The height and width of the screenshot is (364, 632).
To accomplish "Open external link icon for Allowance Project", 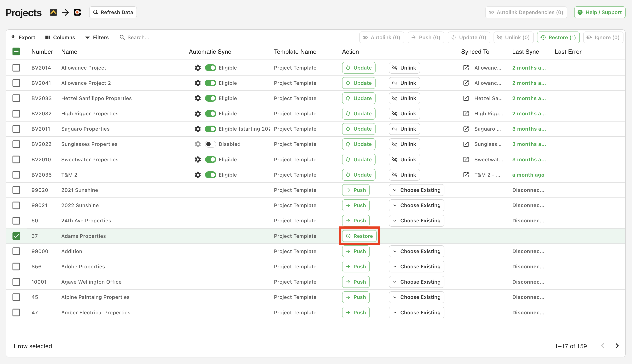I will [466, 68].
